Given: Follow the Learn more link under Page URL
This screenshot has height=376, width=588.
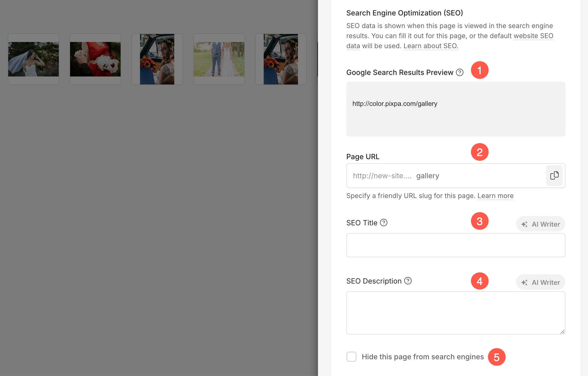Looking at the screenshot, I should 495,196.
